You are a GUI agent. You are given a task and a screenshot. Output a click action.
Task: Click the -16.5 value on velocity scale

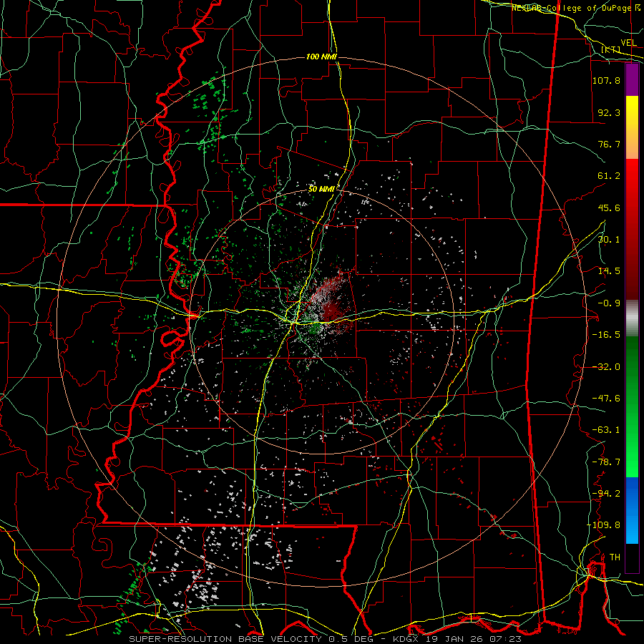(x=606, y=335)
